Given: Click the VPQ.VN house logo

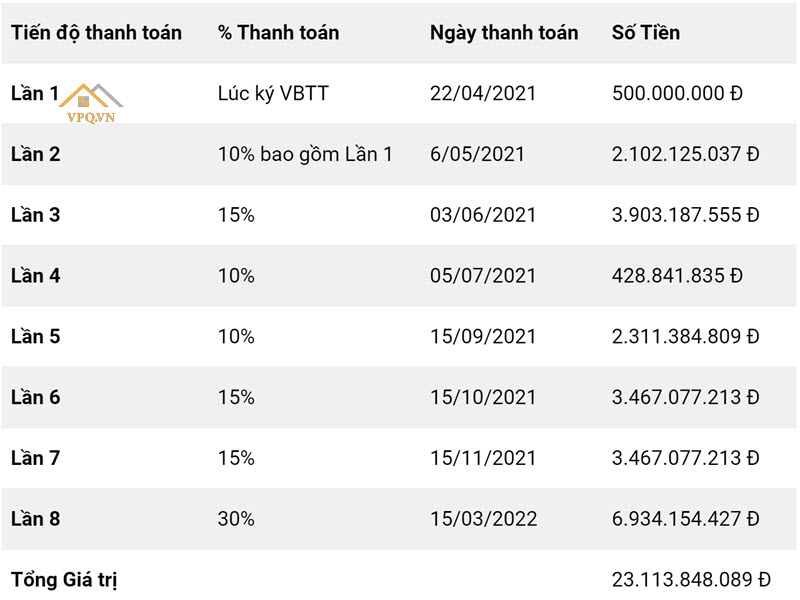Looking at the screenshot, I should pos(91,104).
